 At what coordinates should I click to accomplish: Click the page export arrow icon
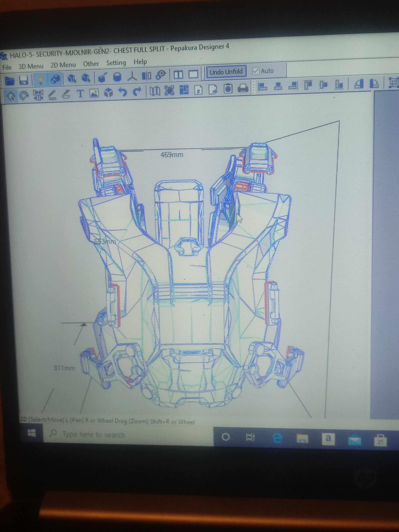pyautogui.click(x=213, y=89)
